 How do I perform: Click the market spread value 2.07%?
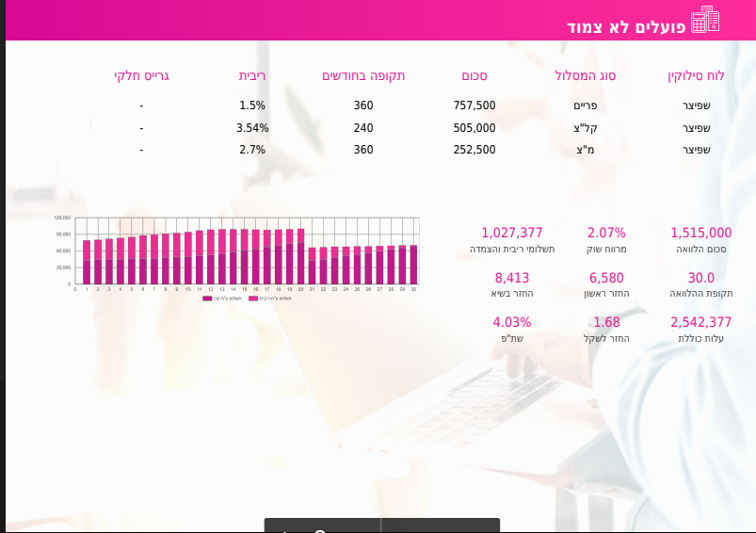pos(606,233)
